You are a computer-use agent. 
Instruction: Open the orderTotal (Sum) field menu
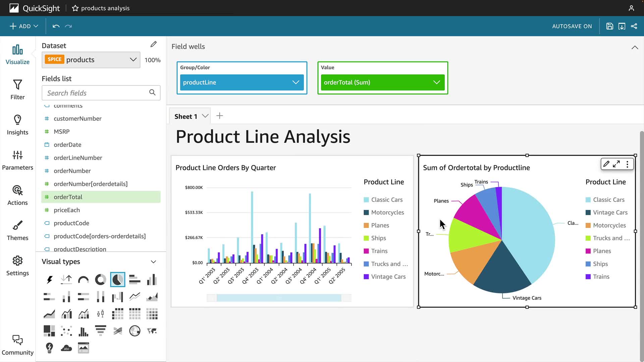point(436,82)
